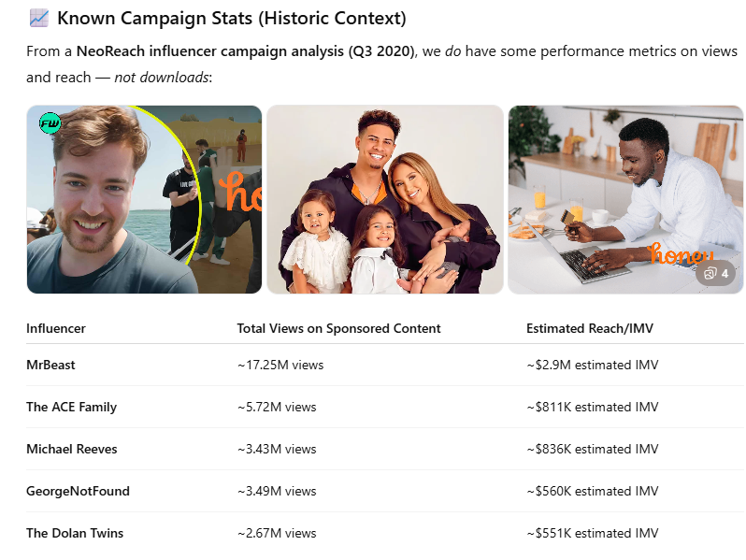Select Michael Reeves in the table
This screenshot has width=746, height=560.
(x=72, y=449)
